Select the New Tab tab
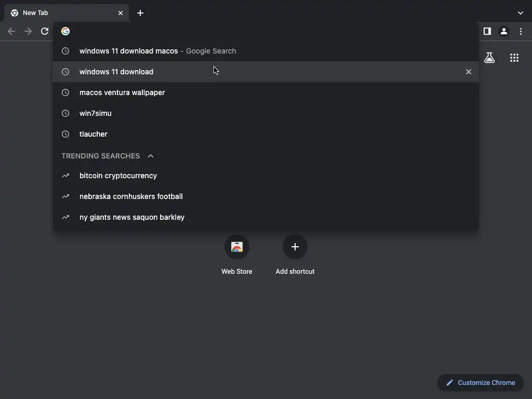Screen dimensions: 532x399 coord(66,13)
